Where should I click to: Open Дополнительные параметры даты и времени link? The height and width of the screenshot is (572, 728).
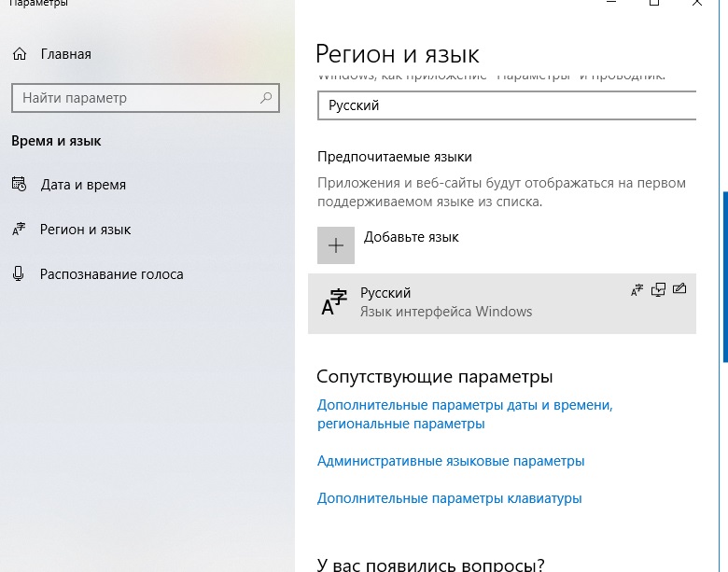[465, 414]
